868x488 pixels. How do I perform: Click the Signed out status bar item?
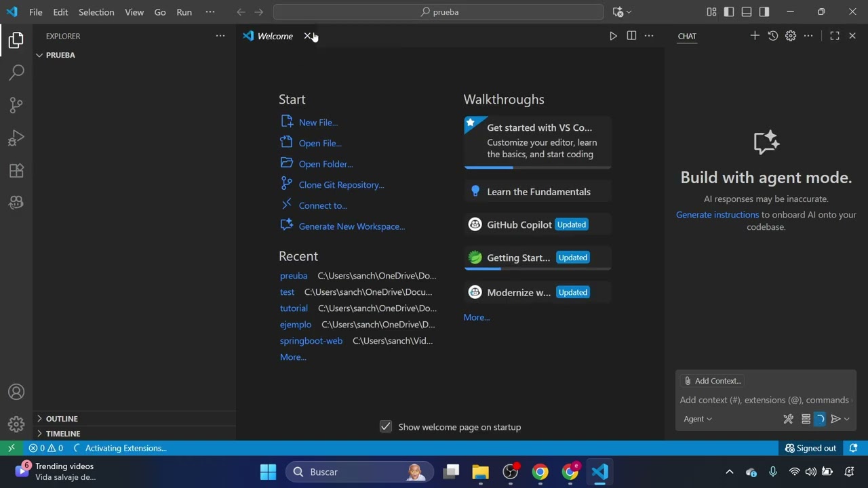click(x=810, y=448)
